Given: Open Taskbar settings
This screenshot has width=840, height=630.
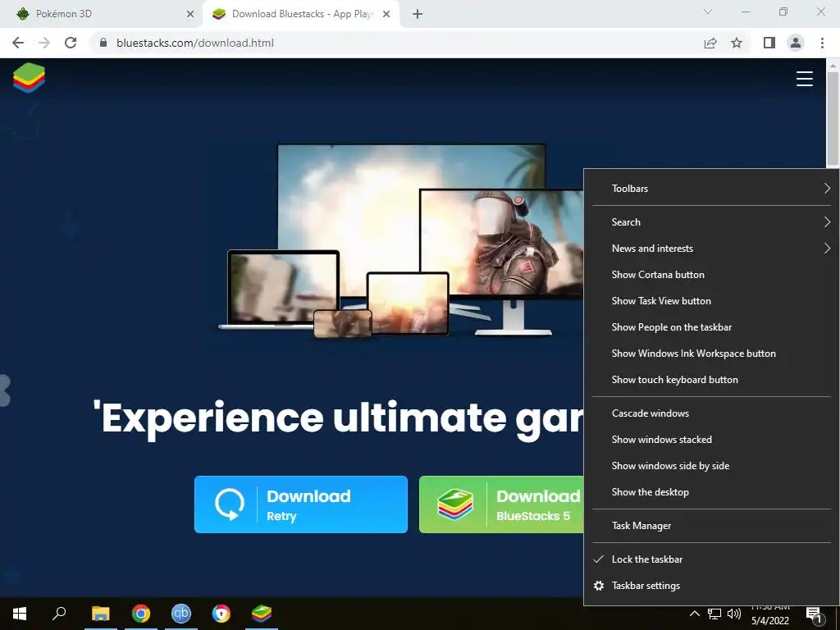Looking at the screenshot, I should [711, 586].
